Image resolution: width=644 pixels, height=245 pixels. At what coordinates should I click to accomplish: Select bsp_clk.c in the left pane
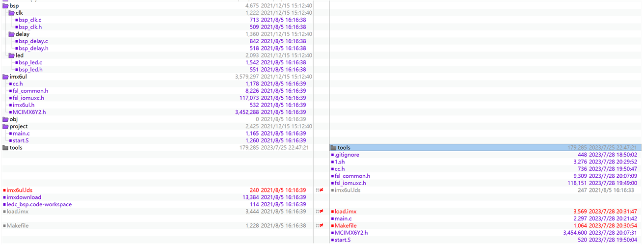30,20
